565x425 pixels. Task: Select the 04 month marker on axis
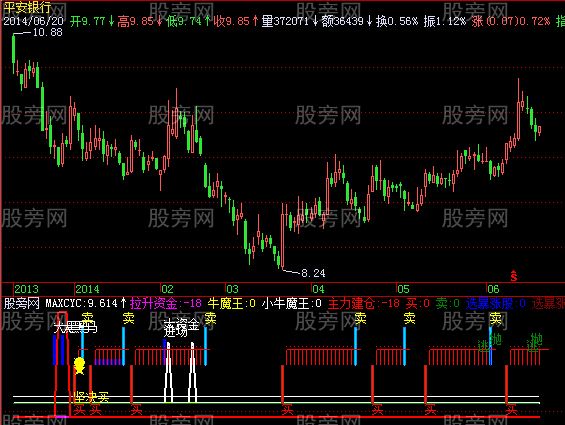[x=318, y=289]
